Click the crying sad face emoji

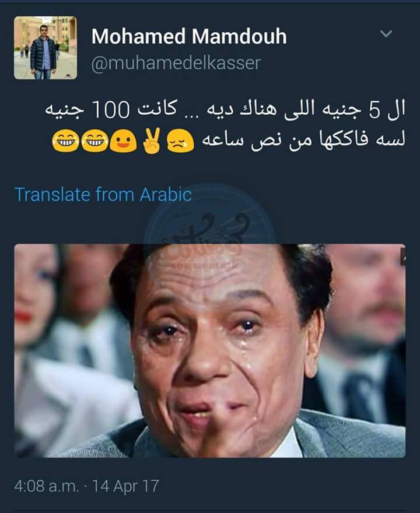[180, 140]
